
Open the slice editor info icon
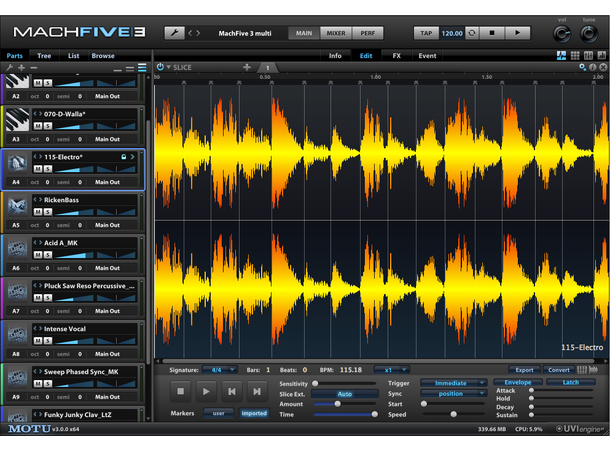pyautogui.click(x=592, y=67)
